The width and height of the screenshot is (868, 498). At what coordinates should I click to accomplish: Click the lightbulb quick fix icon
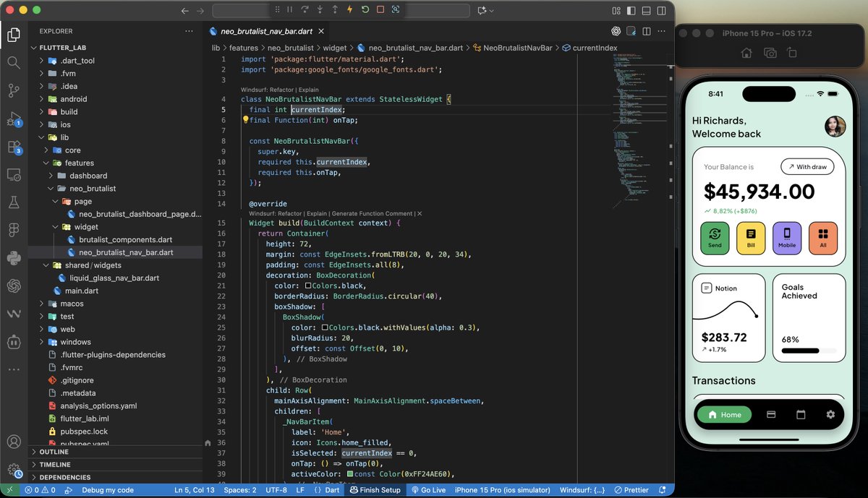click(x=245, y=120)
